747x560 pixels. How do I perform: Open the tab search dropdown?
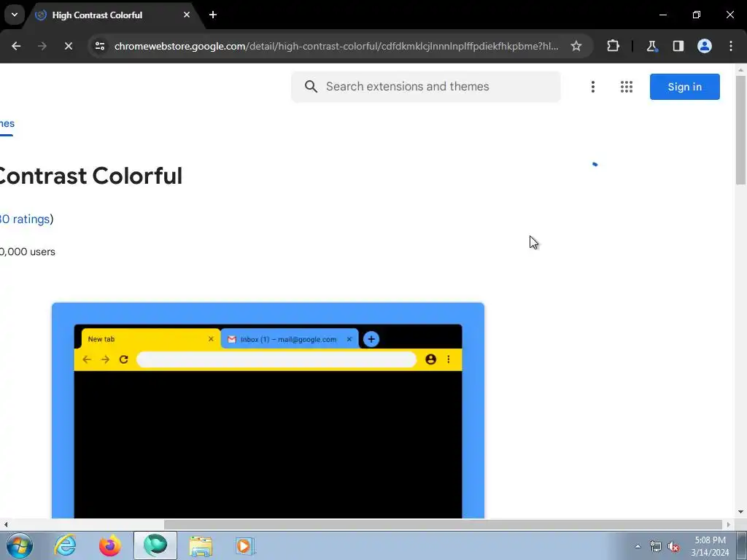tap(15, 15)
